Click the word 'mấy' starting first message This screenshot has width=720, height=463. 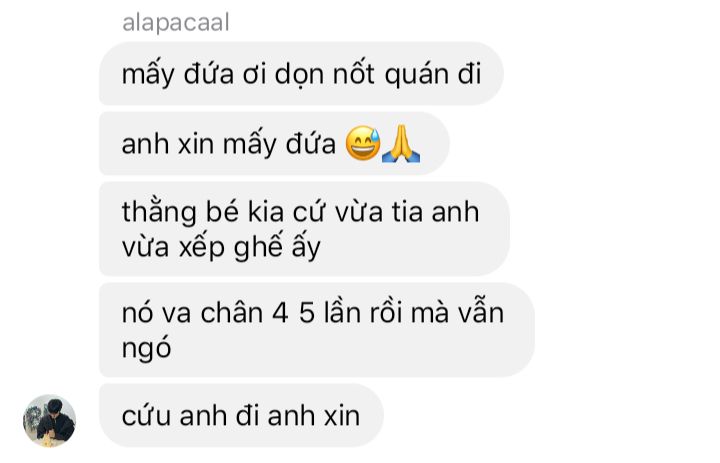click(148, 75)
